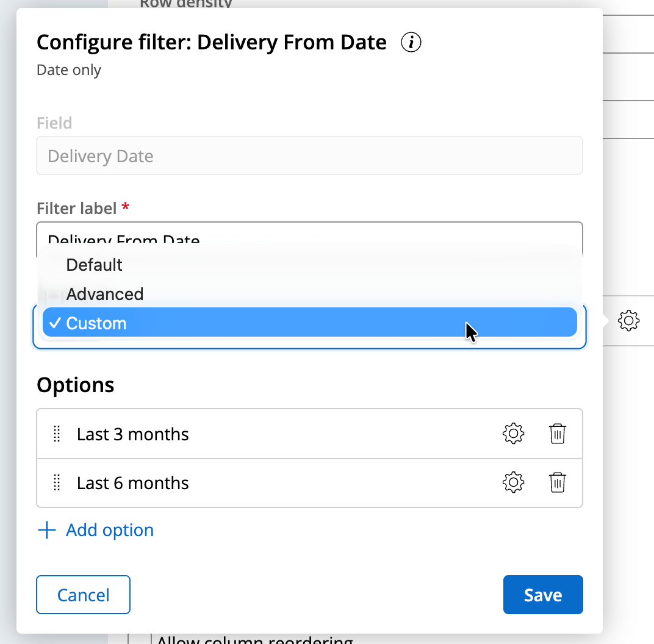654x644 pixels.
Task: Click the disabled Delivery Date field
Action: (309, 156)
